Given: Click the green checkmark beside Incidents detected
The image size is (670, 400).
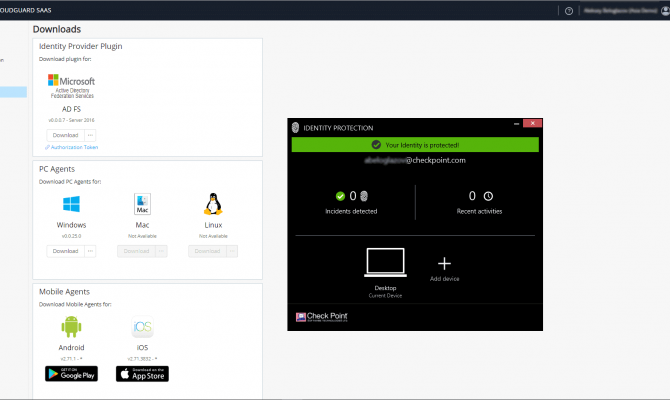Looking at the screenshot, I should click(340, 196).
